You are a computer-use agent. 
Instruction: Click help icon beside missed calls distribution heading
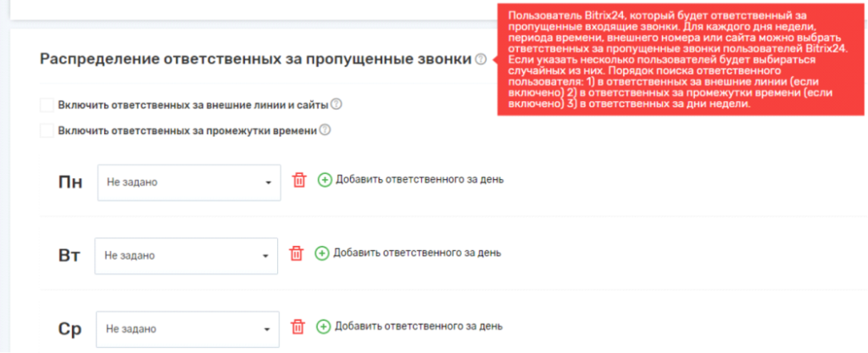pyautogui.click(x=481, y=59)
